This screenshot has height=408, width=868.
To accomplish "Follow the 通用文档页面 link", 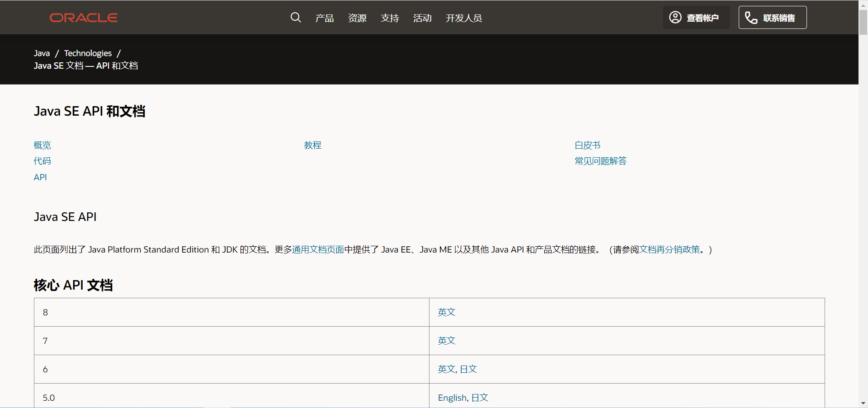I will point(318,249).
